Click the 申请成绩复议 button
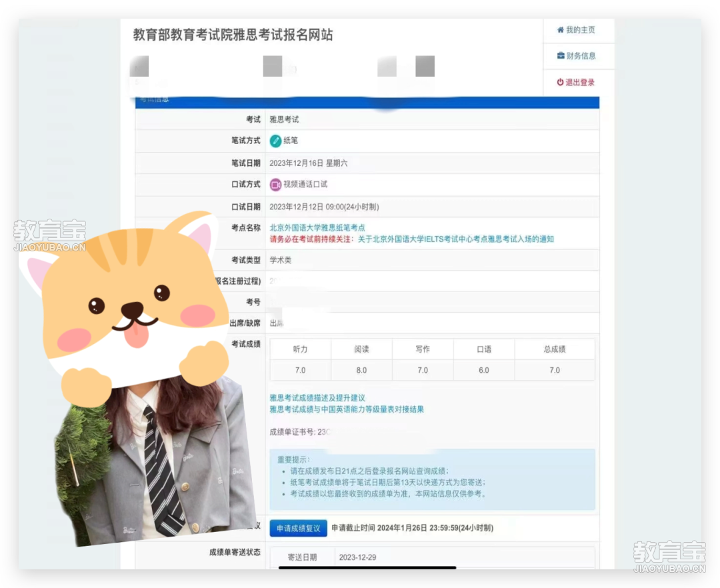The height and width of the screenshot is (588, 720). click(299, 528)
